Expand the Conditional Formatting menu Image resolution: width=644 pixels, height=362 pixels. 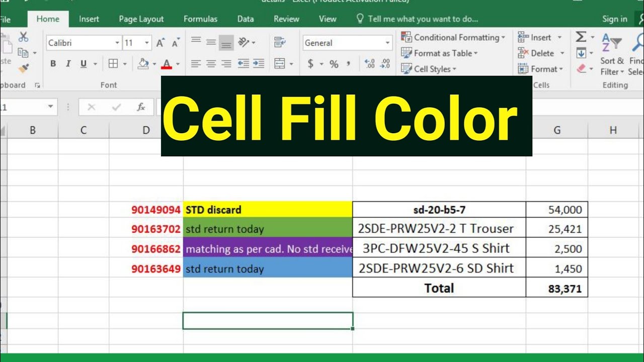pyautogui.click(x=453, y=37)
